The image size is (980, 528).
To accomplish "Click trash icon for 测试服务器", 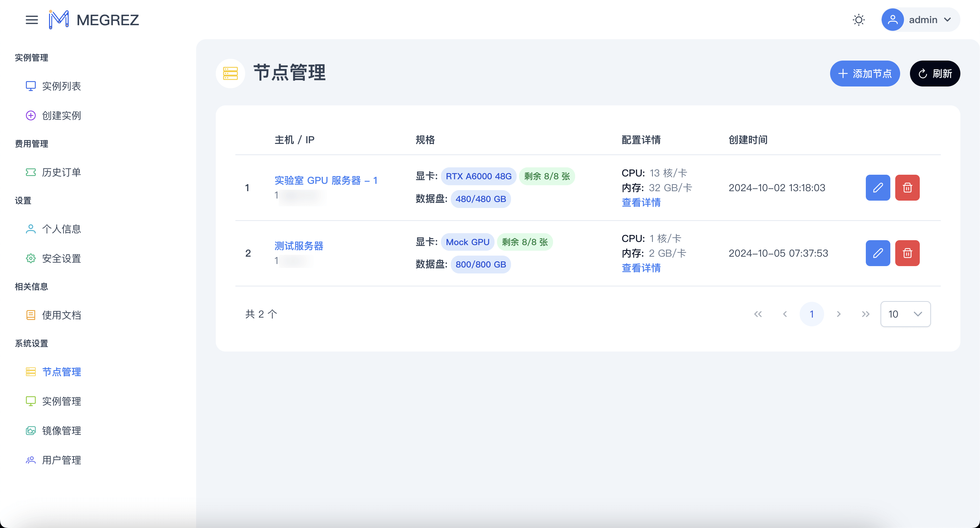I will 907,253.
